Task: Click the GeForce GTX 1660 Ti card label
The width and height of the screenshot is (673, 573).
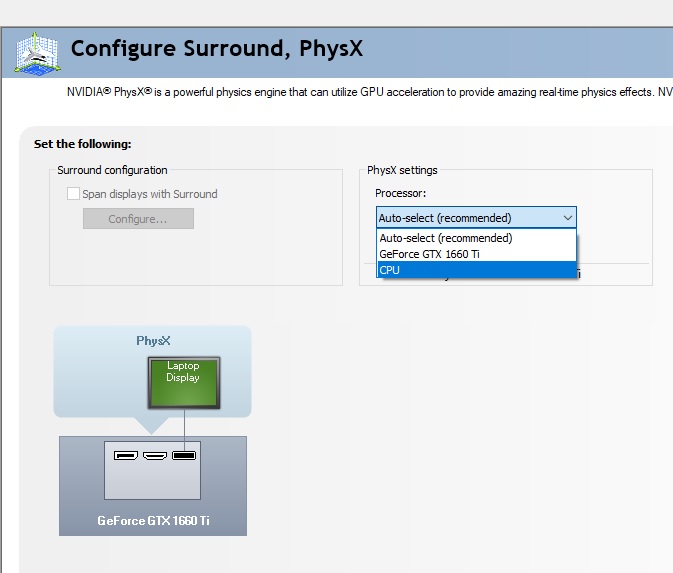Action: coord(153,521)
